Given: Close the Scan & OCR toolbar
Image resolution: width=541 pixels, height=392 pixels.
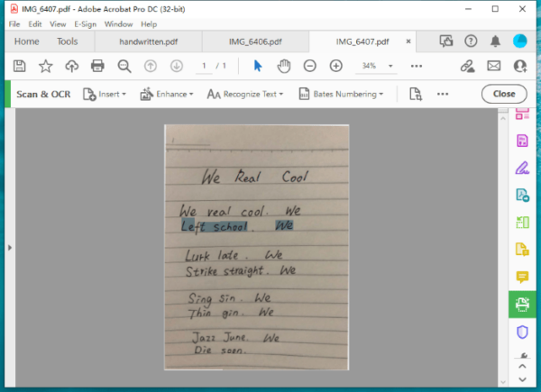Looking at the screenshot, I should click(504, 94).
